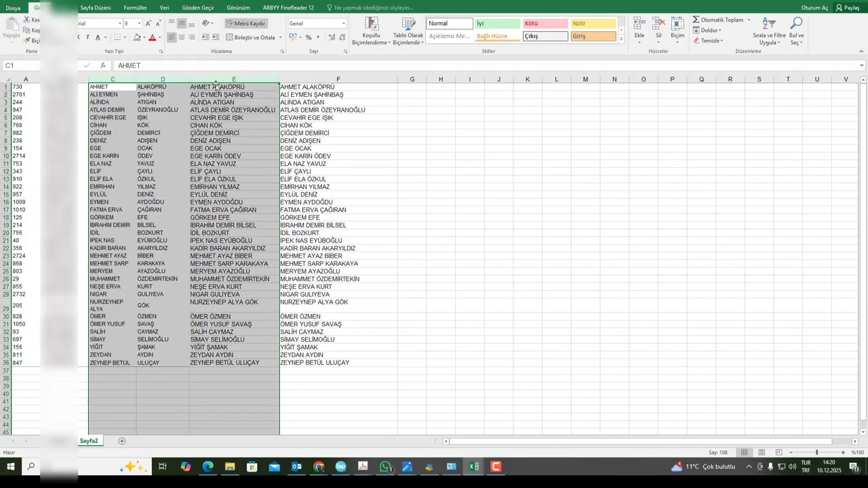Open the Formüller tab
The width and height of the screenshot is (868, 488).
[135, 7]
